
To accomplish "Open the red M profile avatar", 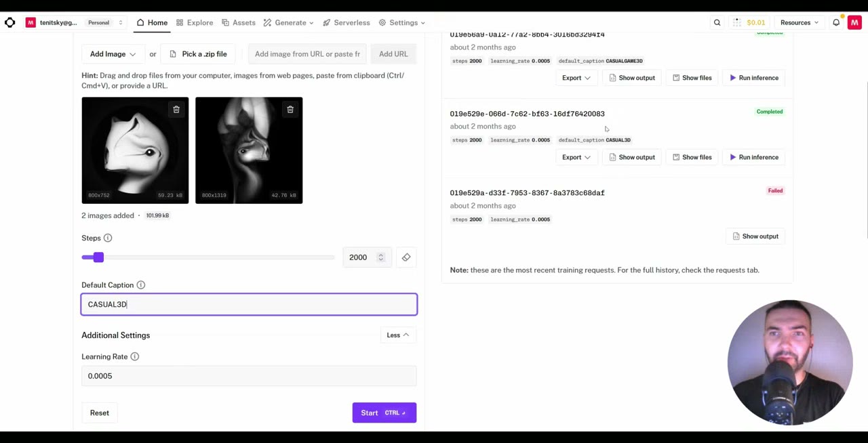I will [x=854, y=22].
